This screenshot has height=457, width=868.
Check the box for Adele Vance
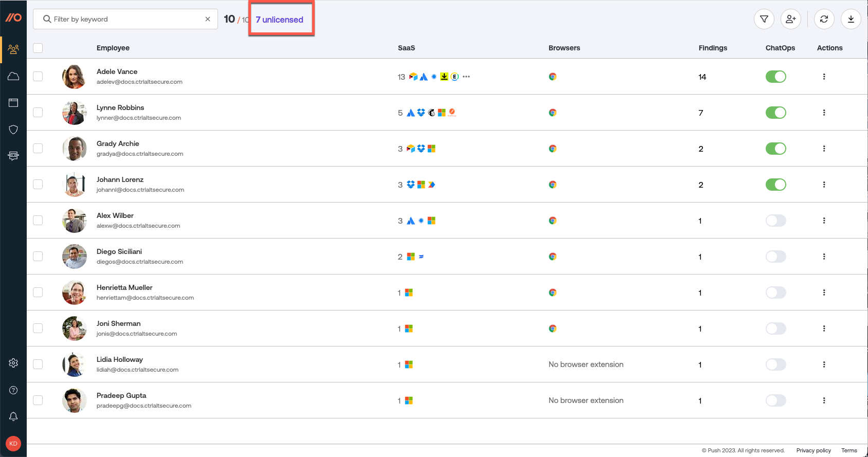pyautogui.click(x=38, y=76)
